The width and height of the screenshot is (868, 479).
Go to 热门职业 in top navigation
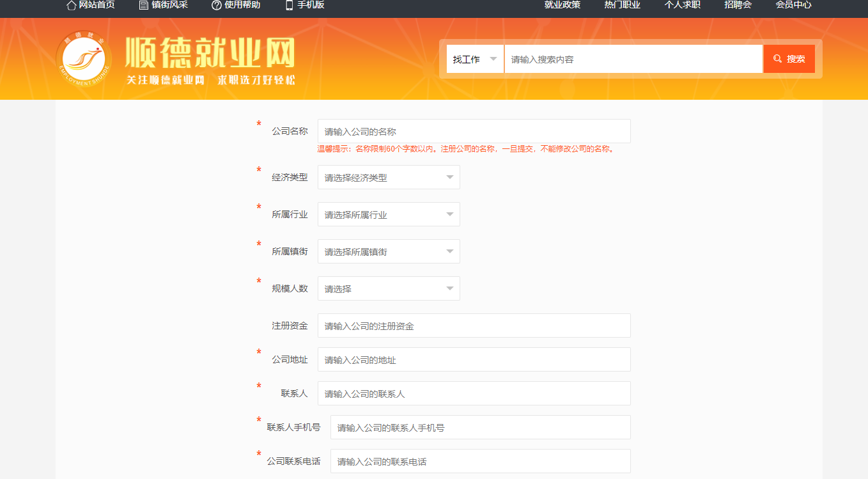click(623, 5)
